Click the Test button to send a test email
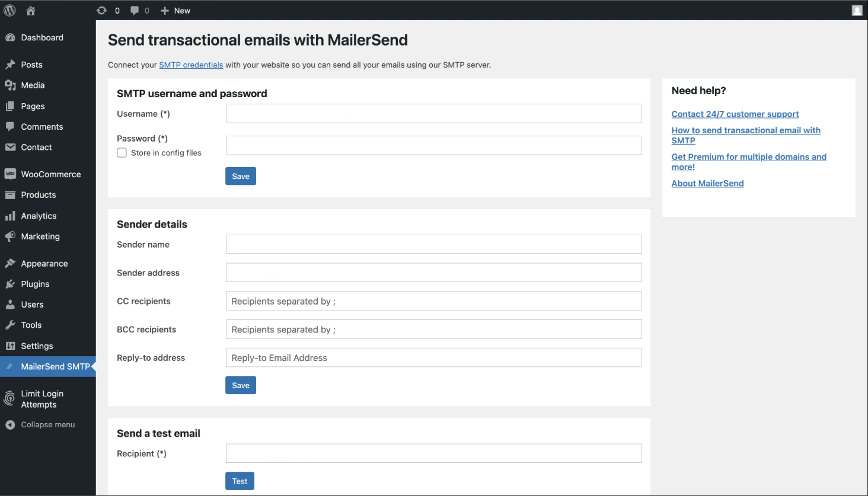Screen dimensions: 868x496 (x=240, y=481)
